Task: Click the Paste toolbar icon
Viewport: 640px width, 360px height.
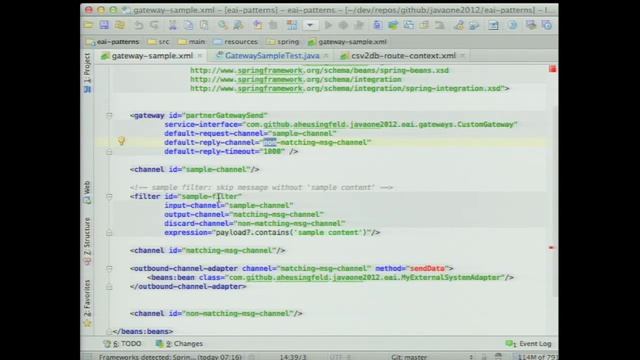Action: point(204,25)
